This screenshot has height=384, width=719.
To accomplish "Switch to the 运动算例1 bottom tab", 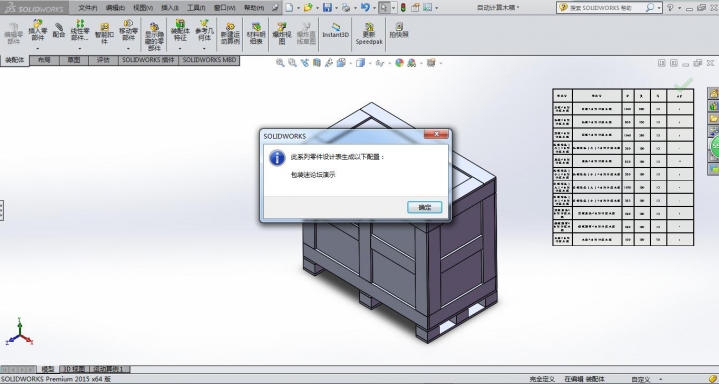I will 110,369.
